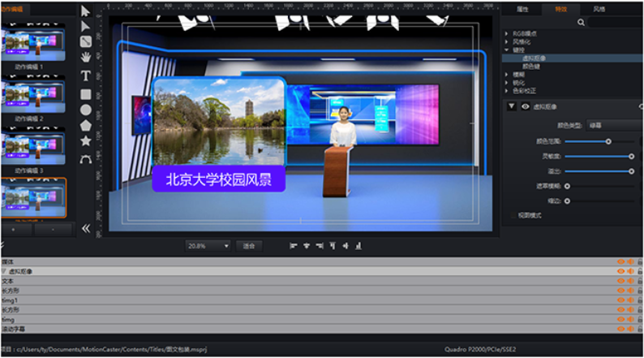Switch to the 属性 tab
This screenshot has height=358, width=644.
[522, 9]
